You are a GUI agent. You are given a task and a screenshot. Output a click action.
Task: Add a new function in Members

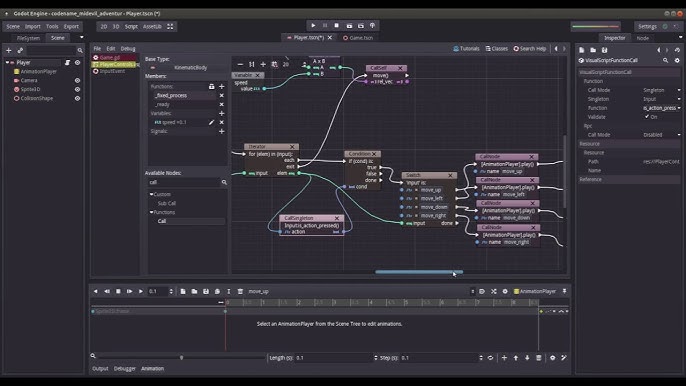221,87
